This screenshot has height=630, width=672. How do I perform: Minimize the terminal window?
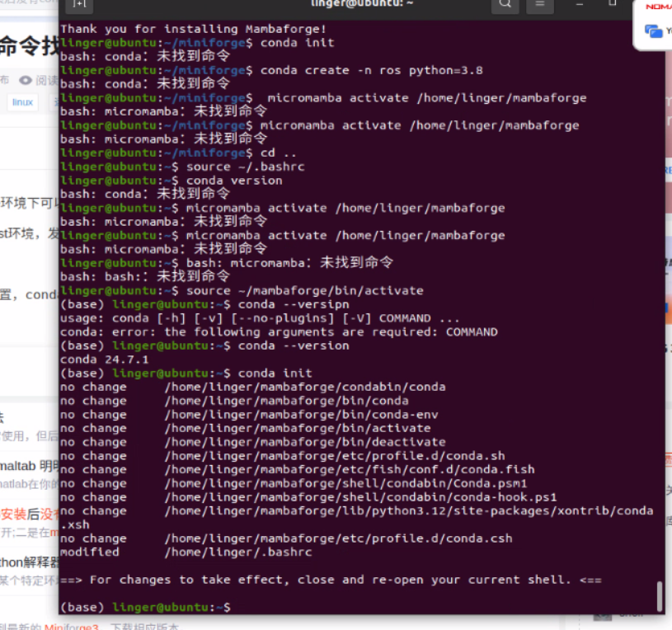(x=580, y=4)
